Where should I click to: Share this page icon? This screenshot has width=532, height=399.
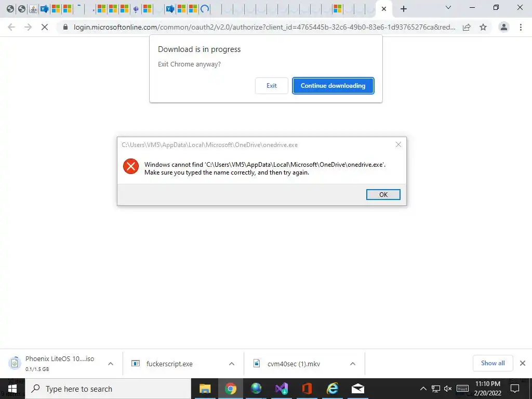pyautogui.click(x=467, y=27)
